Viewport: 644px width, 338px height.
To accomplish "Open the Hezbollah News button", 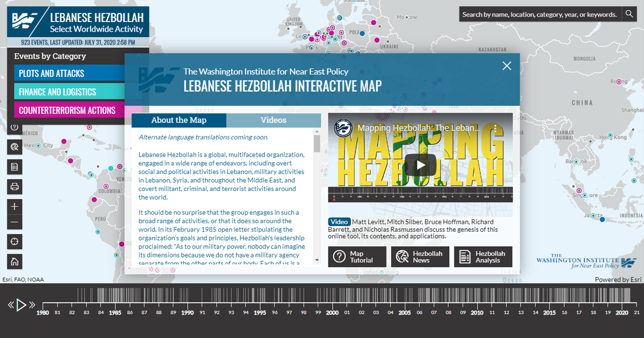I will pyautogui.click(x=420, y=257).
